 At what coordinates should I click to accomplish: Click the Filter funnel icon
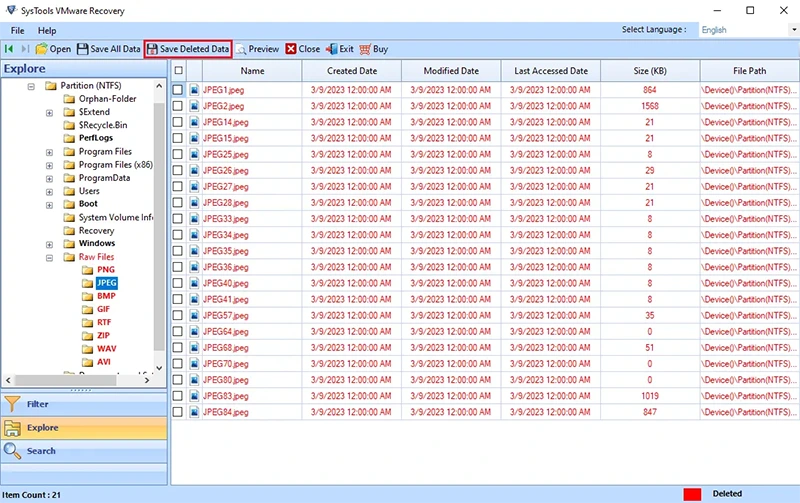(12, 404)
